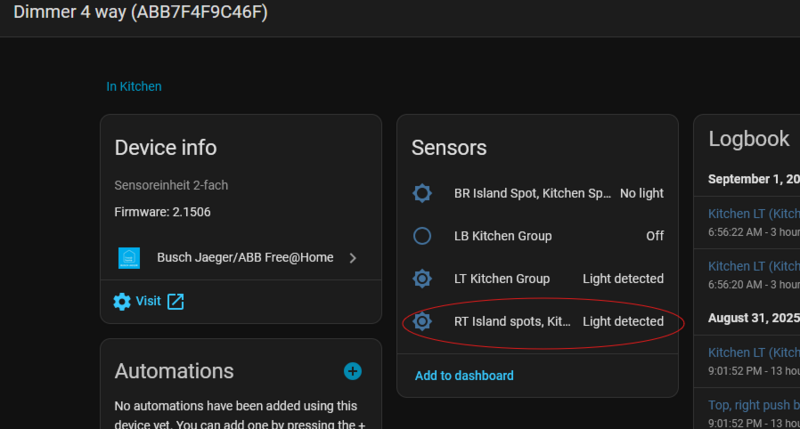Click the RT Island spots sensor icon
The width and height of the screenshot is (800, 429).
point(422,321)
